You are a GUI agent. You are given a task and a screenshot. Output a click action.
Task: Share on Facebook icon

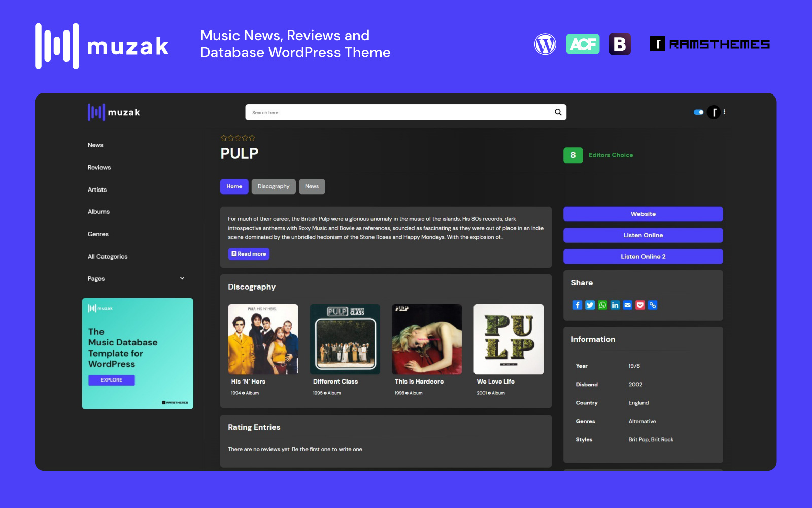(577, 305)
